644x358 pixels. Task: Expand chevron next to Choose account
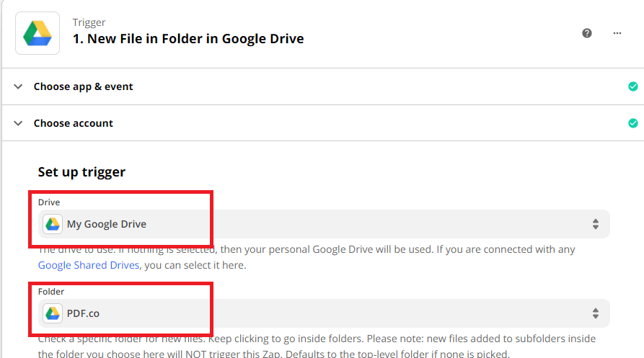click(18, 123)
